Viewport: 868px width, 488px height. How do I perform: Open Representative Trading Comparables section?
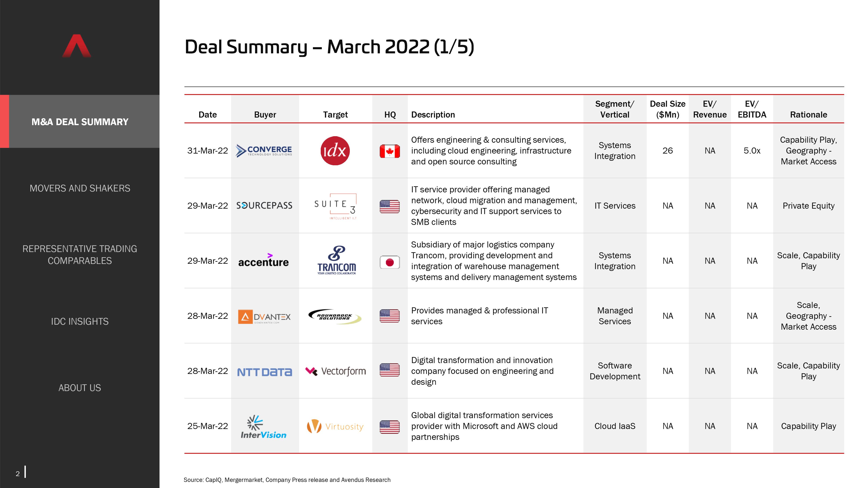pos(80,255)
